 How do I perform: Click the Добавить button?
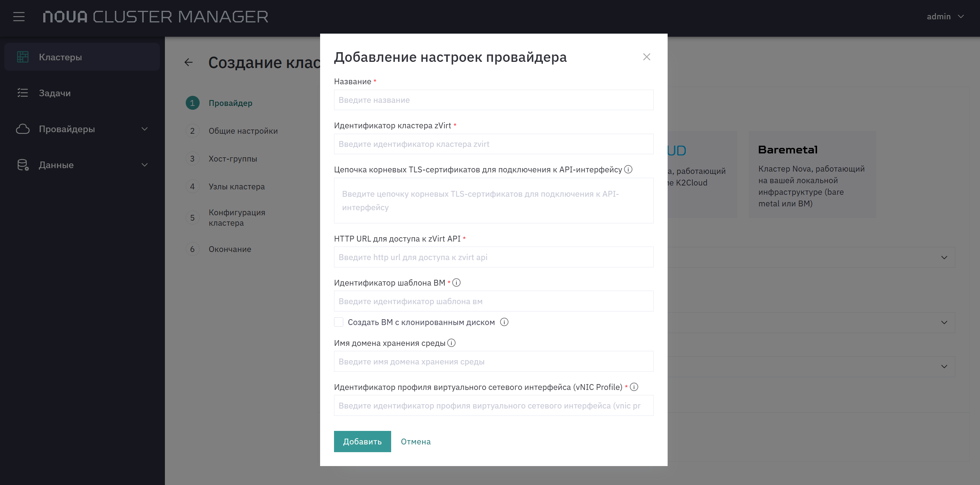click(x=362, y=441)
